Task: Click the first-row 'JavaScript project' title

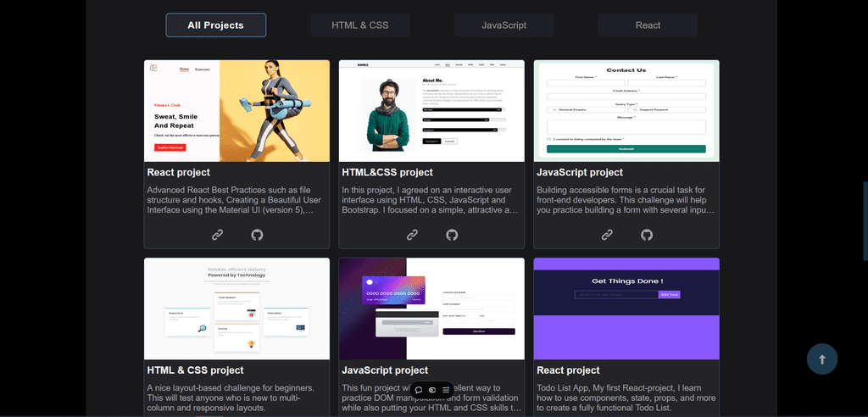Action: tap(580, 172)
